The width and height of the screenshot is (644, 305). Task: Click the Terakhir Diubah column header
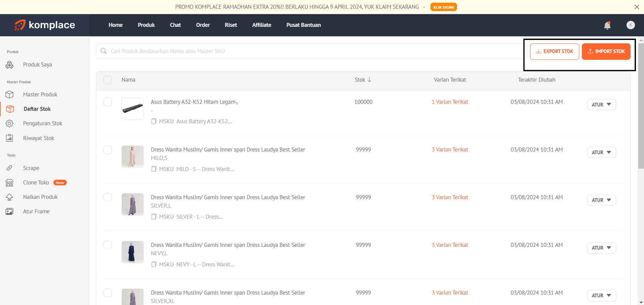(537, 80)
